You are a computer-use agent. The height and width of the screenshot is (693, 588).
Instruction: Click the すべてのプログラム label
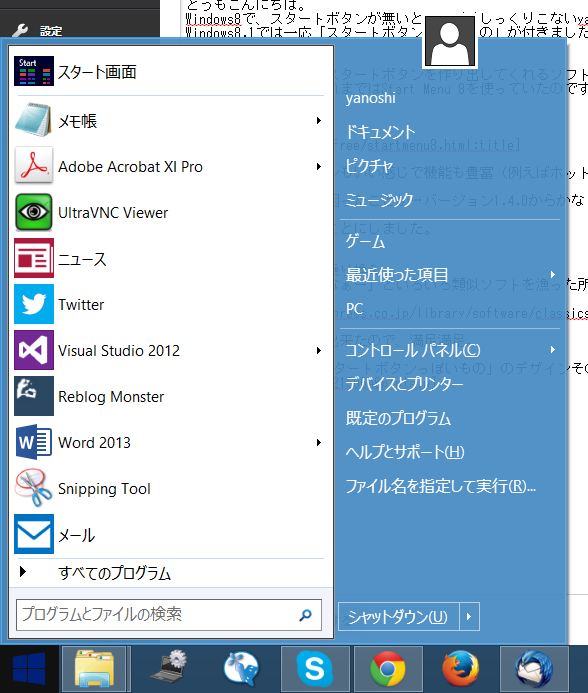pos(115,572)
